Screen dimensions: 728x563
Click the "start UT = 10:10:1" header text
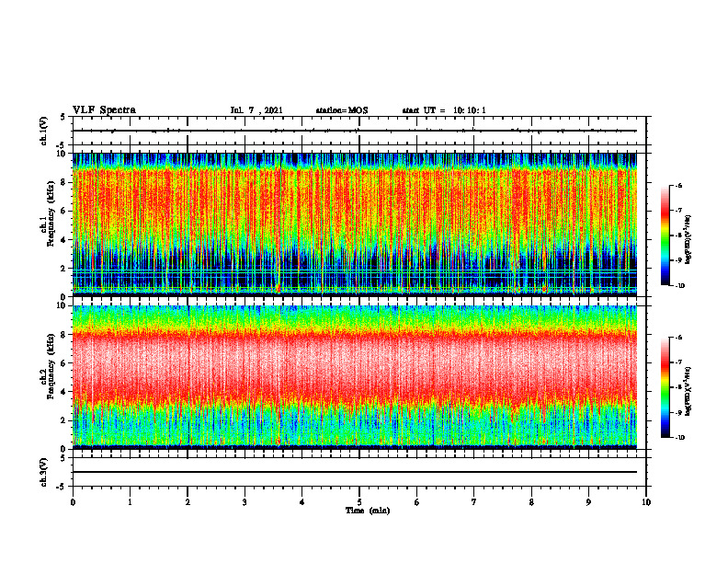tap(444, 110)
